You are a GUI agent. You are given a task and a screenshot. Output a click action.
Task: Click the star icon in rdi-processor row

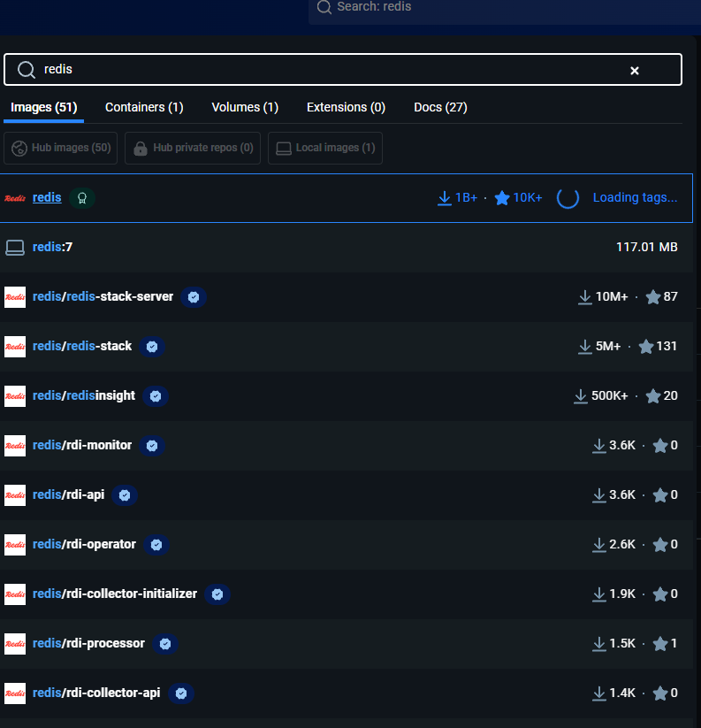pyautogui.click(x=660, y=644)
